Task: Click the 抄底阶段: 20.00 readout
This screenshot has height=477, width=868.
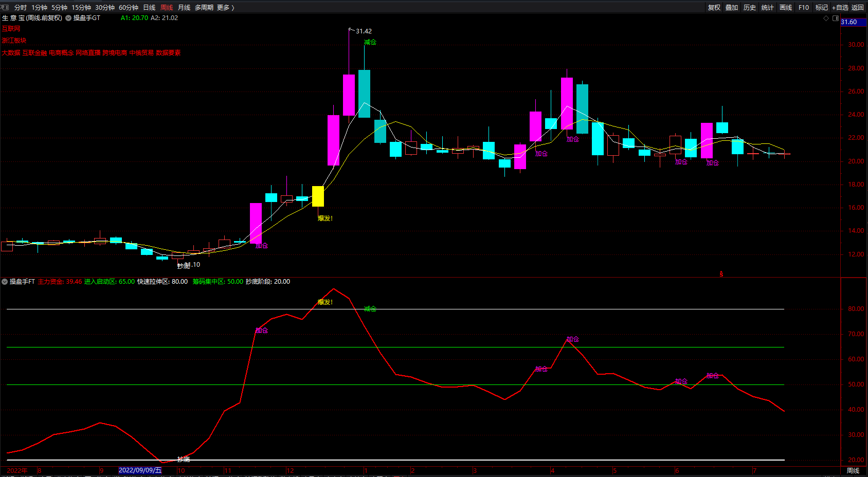Action: 268,282
